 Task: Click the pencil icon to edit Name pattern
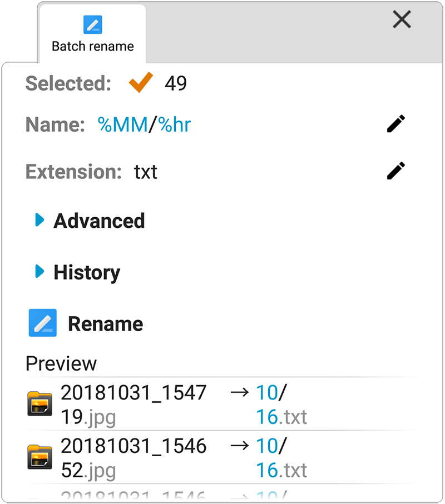(x=395, y=124)
